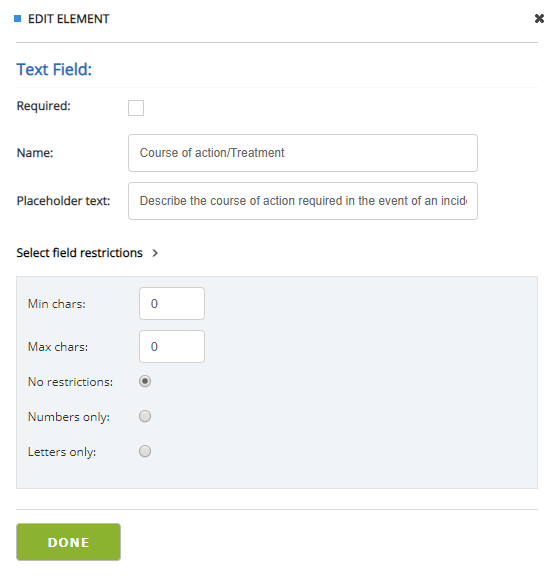
Task: Select the Max chars number field
Action: pos(172,347)
